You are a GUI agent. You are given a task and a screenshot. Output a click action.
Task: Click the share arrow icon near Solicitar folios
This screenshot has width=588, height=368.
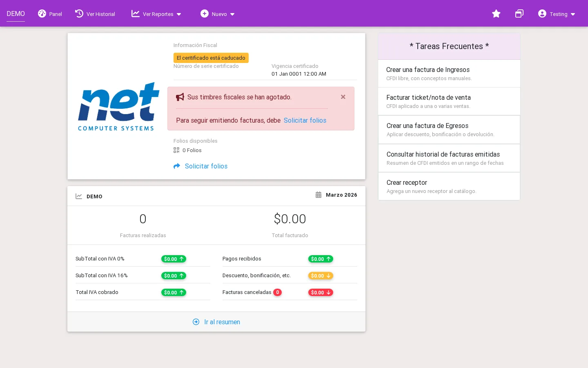tap(177, 166)
